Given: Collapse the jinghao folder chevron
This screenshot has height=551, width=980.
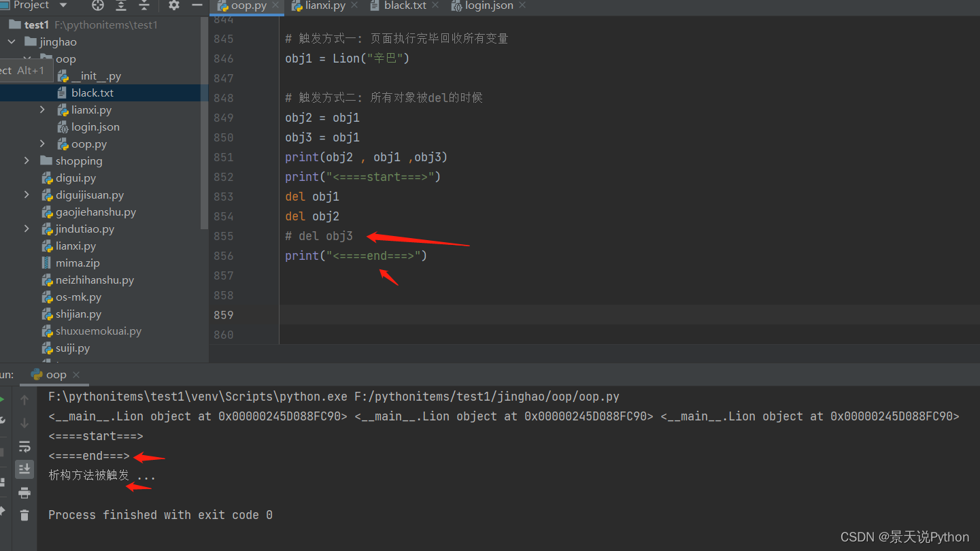Looking at the screenshot, I should tap(12, 42).
